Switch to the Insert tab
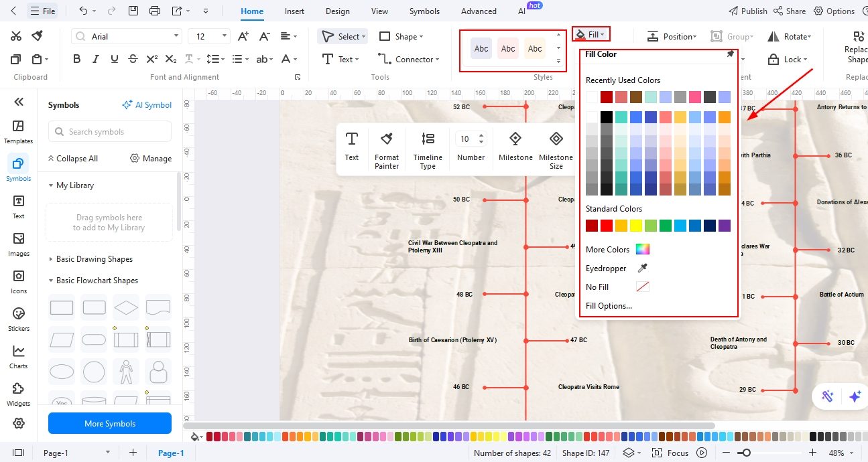Viewport: 868px width, 462px height. 295,11
